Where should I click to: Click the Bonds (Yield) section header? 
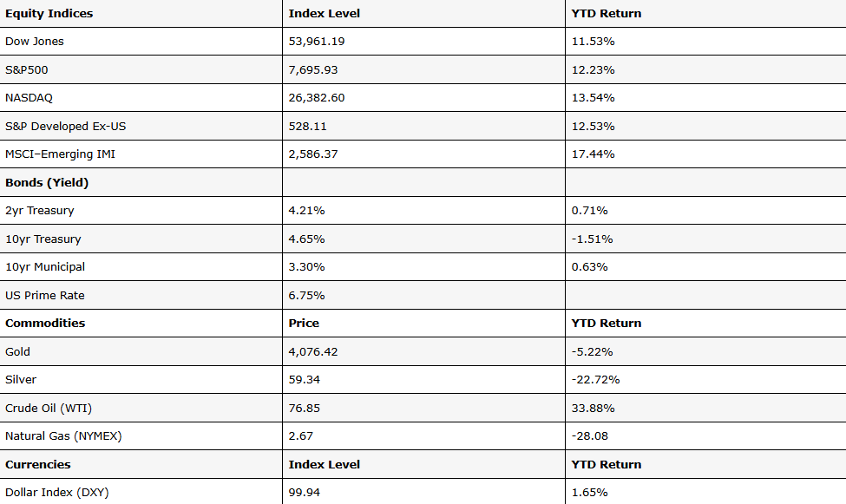(47, 183)
